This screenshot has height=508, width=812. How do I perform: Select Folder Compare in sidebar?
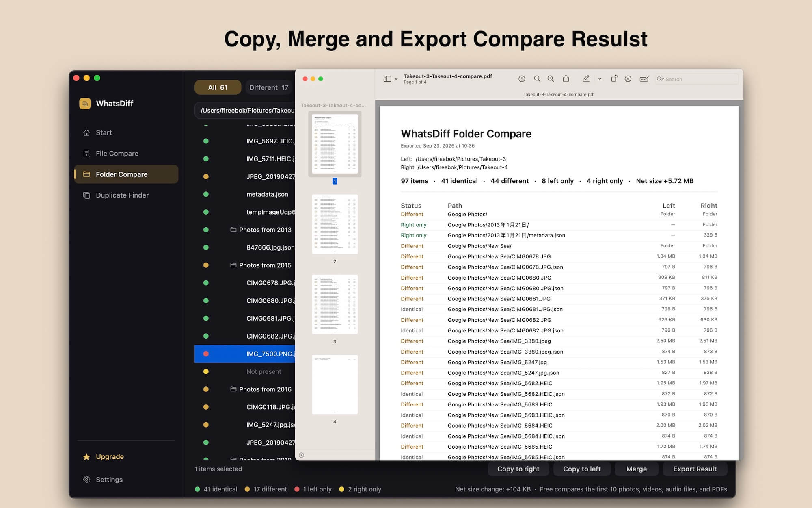pyautogui.click(x=126, y=174)
